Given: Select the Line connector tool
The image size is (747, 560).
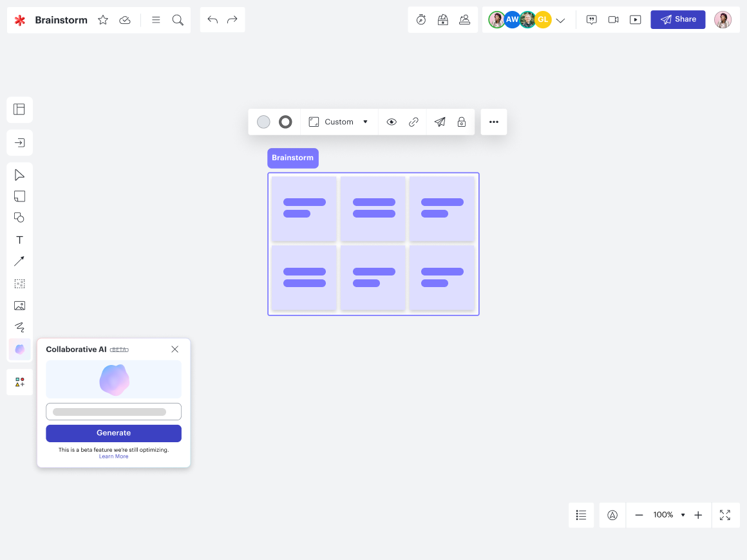Looking at the screenshot, I should [19, 261].
